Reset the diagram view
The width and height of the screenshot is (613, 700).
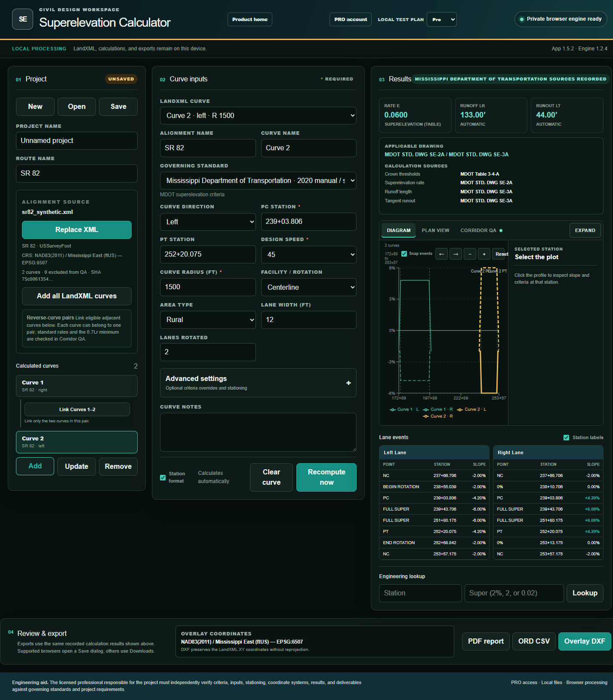[x=500, y=254]
